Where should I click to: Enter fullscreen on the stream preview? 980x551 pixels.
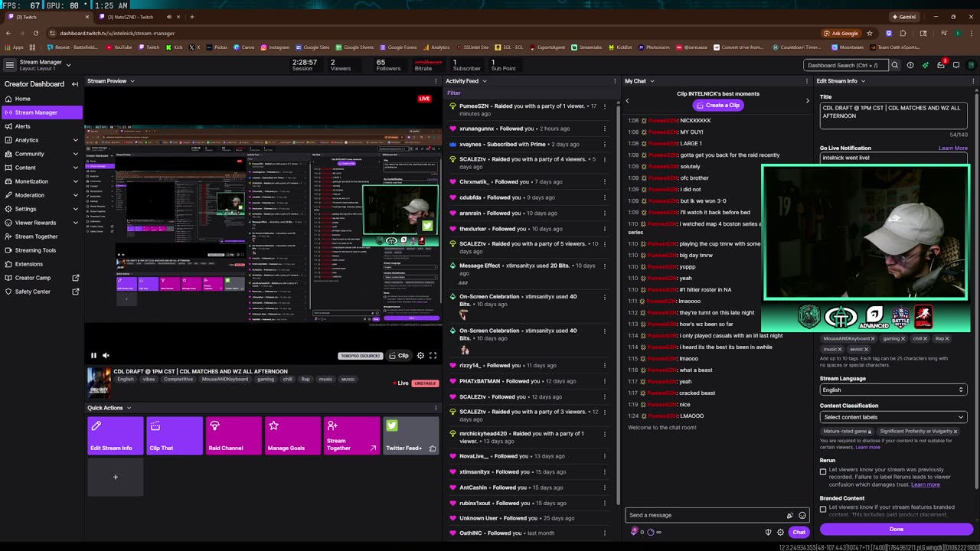433,355
